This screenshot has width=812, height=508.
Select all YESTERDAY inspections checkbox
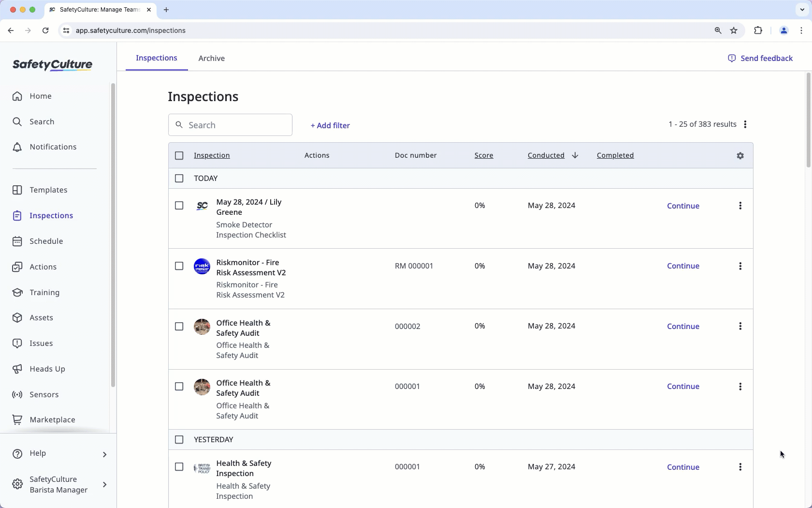coord(179,440)
